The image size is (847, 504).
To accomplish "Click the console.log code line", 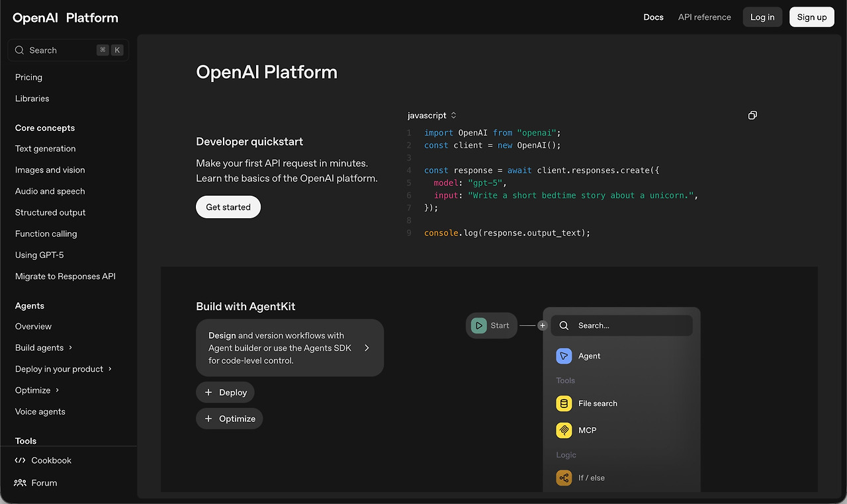I will pyautogui.click(x=507, y=233).
